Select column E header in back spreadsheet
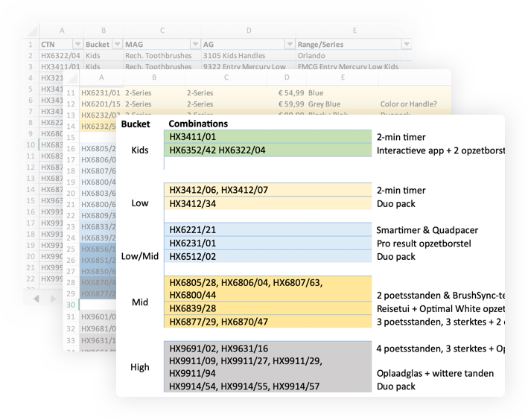 (x=354, y=31)
